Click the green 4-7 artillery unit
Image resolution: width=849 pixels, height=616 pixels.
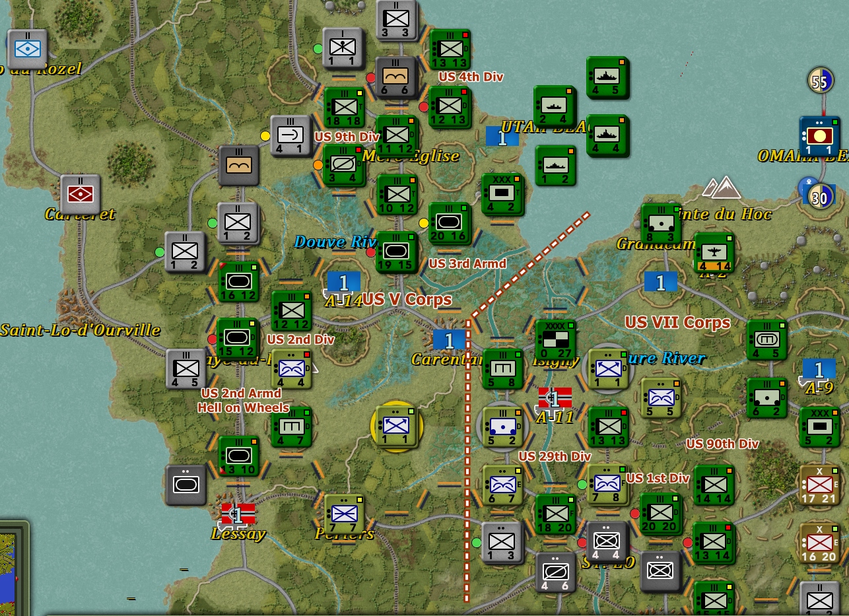click(290, 427)
